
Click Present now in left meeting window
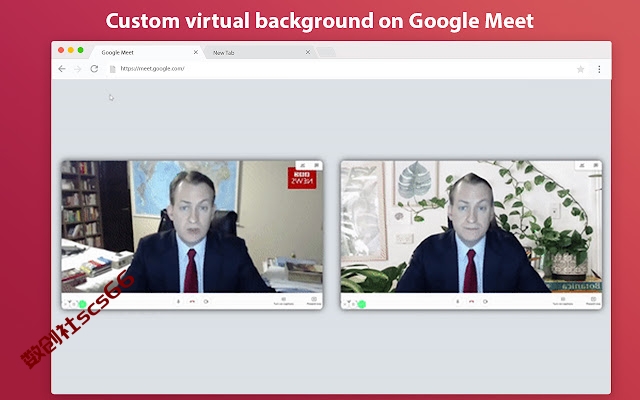[314, 301]
